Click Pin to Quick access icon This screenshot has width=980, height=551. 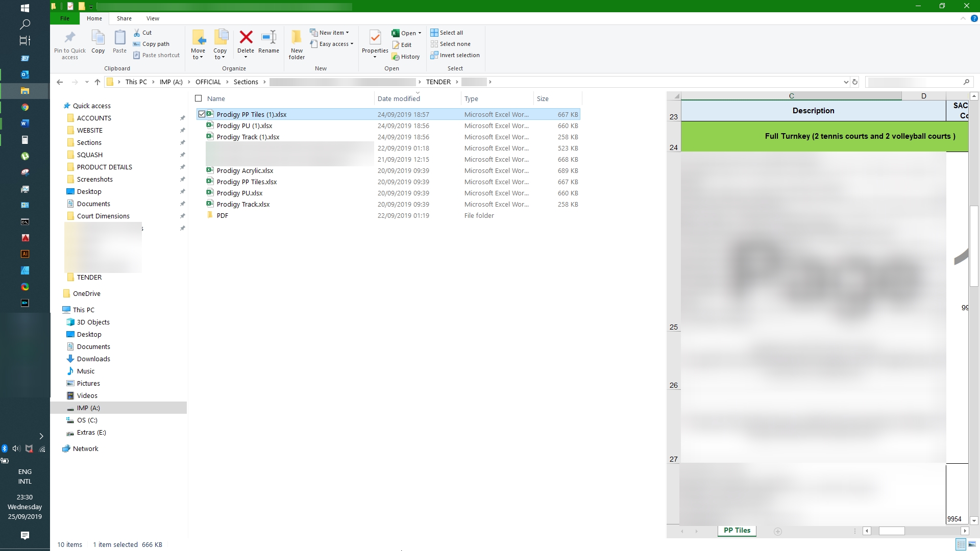(70, 38)
